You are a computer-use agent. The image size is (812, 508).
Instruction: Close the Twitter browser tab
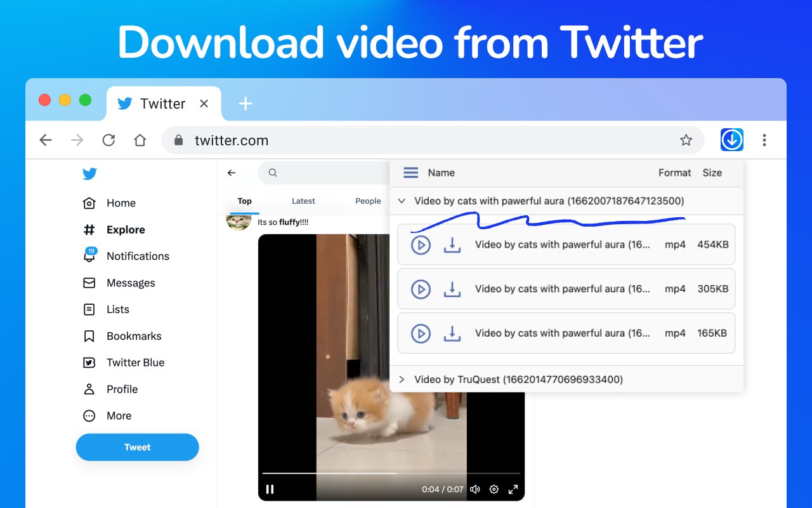coord(204,104)
